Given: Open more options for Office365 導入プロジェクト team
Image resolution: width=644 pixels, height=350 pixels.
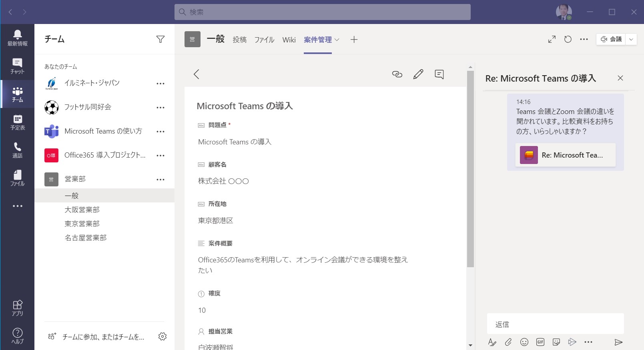Looking at the screenshot, I should (x=160, y=156).
